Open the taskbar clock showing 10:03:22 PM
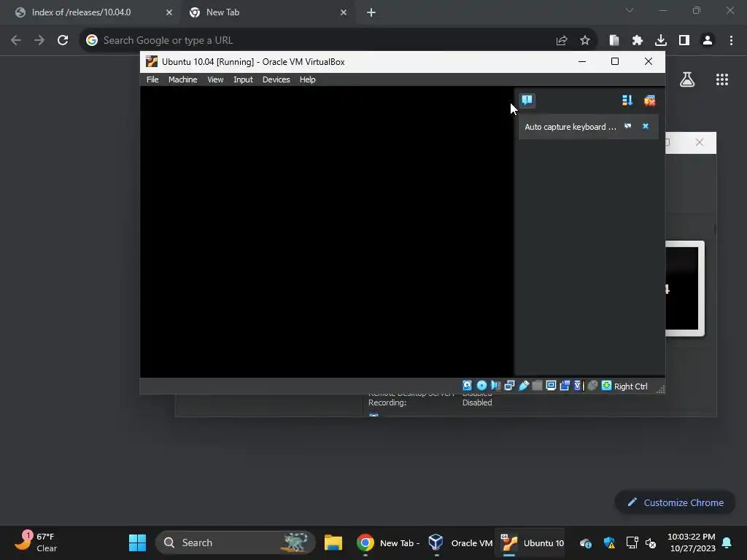Screen dimensions: 747x560 692,542
